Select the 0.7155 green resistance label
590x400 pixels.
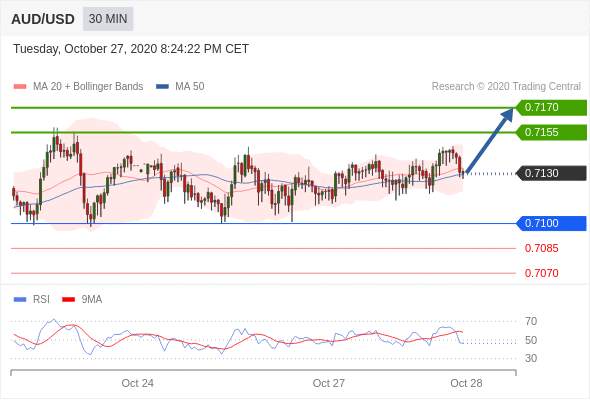(x=551, y=132)
